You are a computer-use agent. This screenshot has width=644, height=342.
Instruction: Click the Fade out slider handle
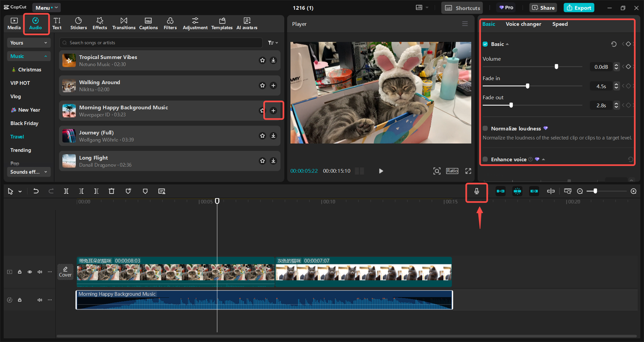tap(511, 105)
